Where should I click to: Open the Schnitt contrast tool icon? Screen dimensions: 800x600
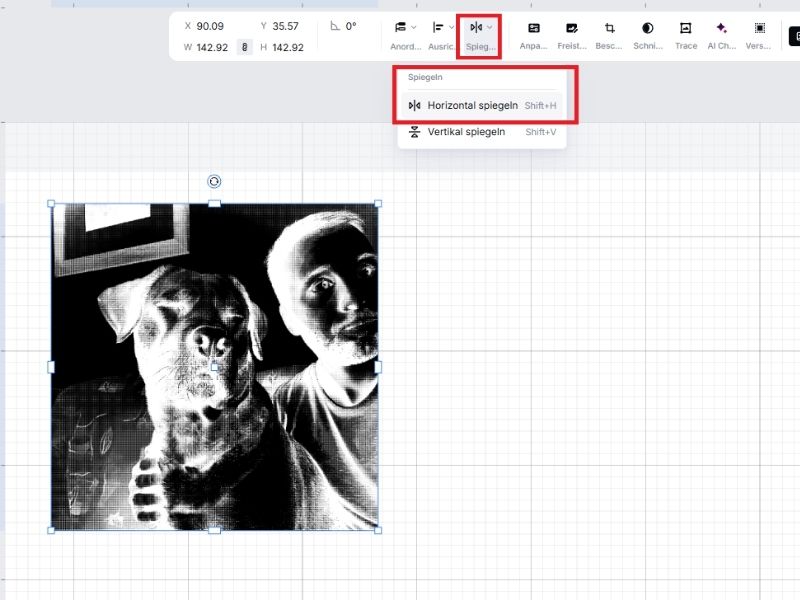(x=647, y=28)
